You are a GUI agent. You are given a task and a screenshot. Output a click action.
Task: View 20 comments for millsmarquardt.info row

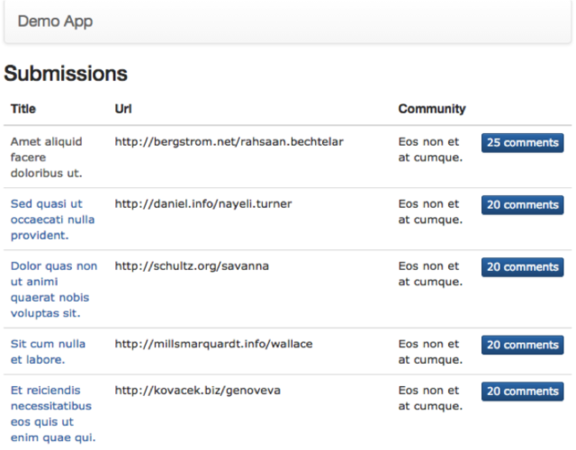click(x=522, y=345)
